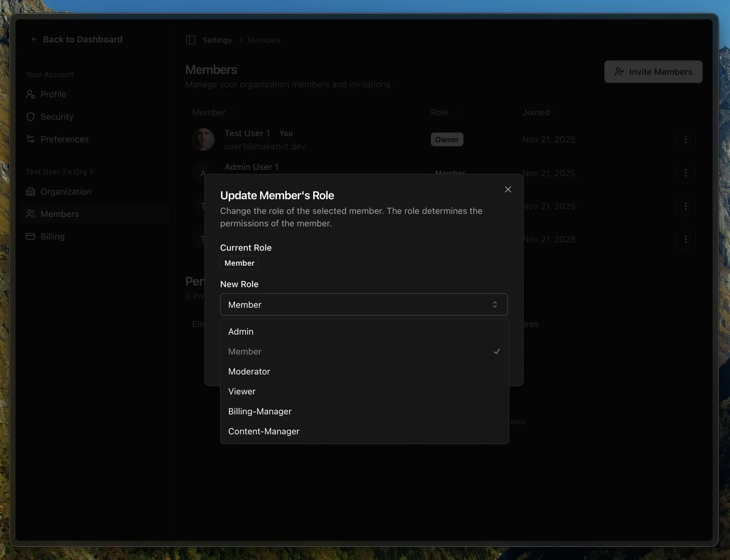Toggle the sidebar panel icon
Screen dimensions: 730x560
pyautogui.click(x=190, y=40)
